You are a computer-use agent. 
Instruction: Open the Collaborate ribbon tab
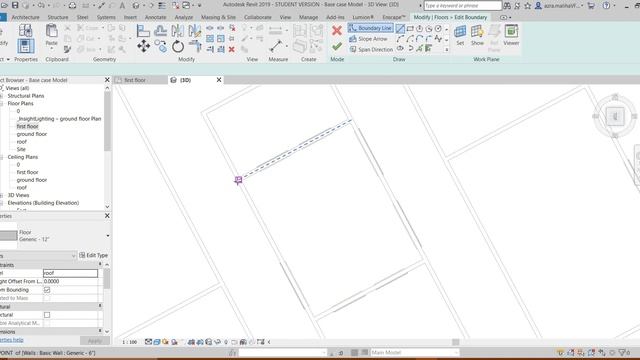(x=258, y=17)
